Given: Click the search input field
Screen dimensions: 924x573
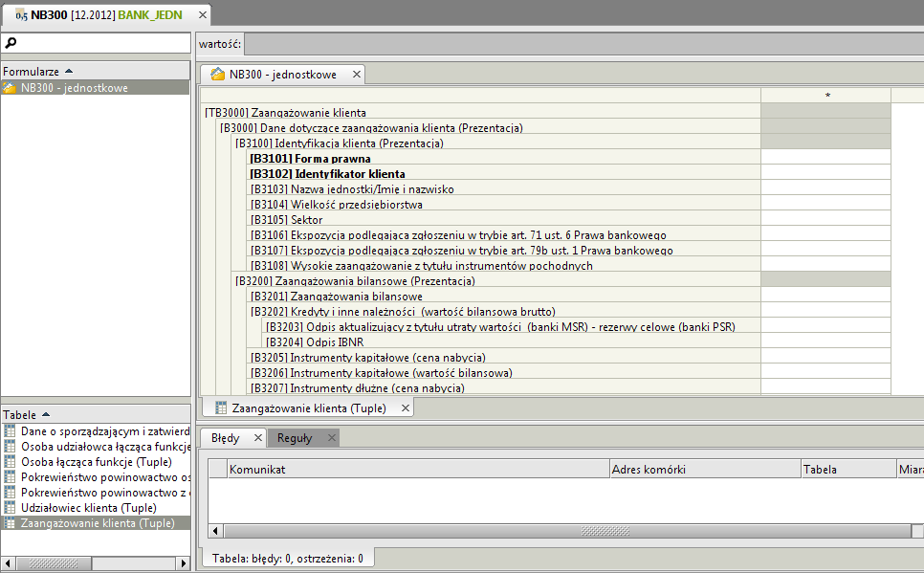Looking at the screenshot, I should point(96,43).
